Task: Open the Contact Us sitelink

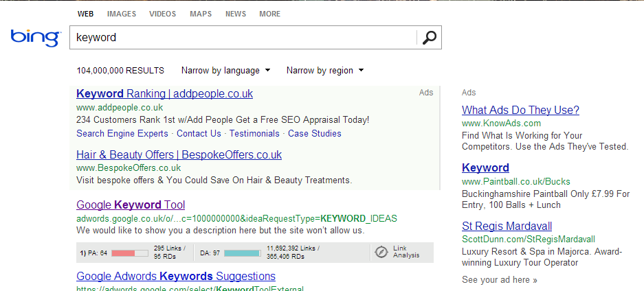Action: point(199,134)
